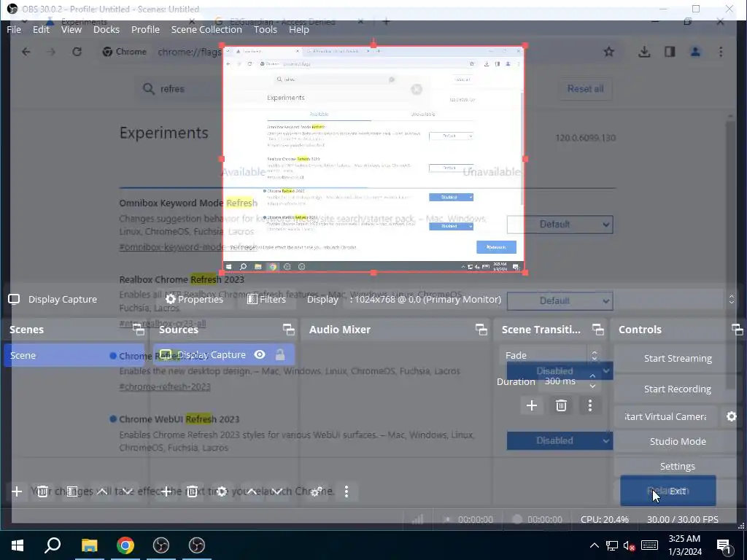
Task: Pop out the Scenes dock
Action: (139, 330)
